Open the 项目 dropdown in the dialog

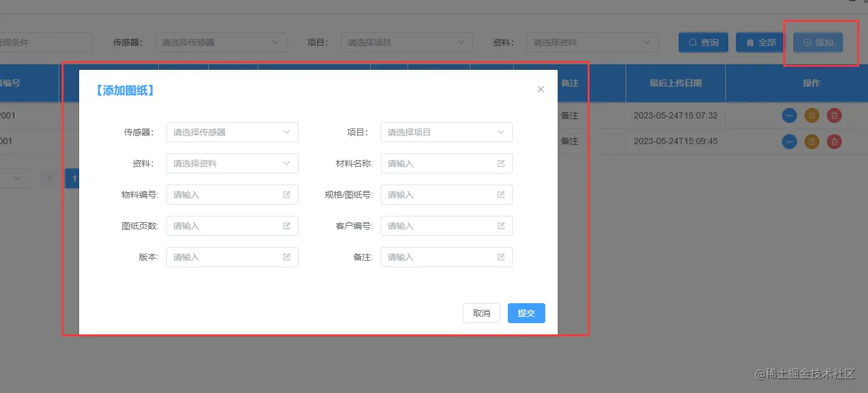point(447,132)
